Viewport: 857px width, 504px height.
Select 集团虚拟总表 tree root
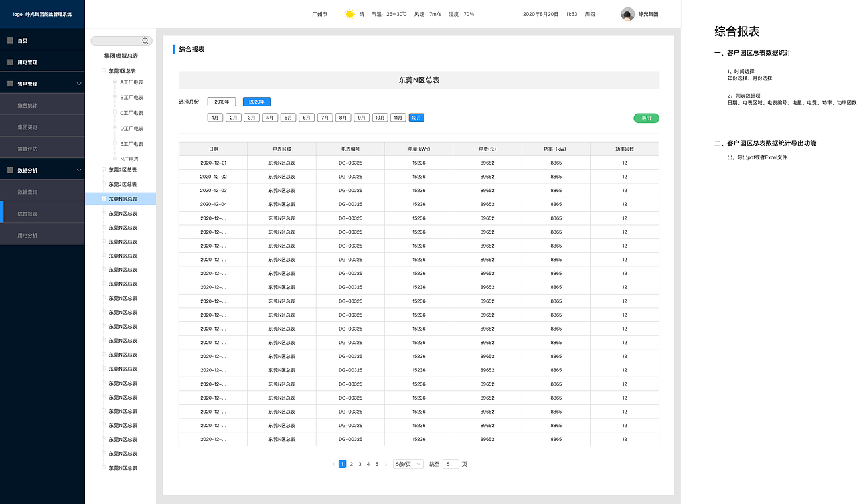click(x=121, y=56)
